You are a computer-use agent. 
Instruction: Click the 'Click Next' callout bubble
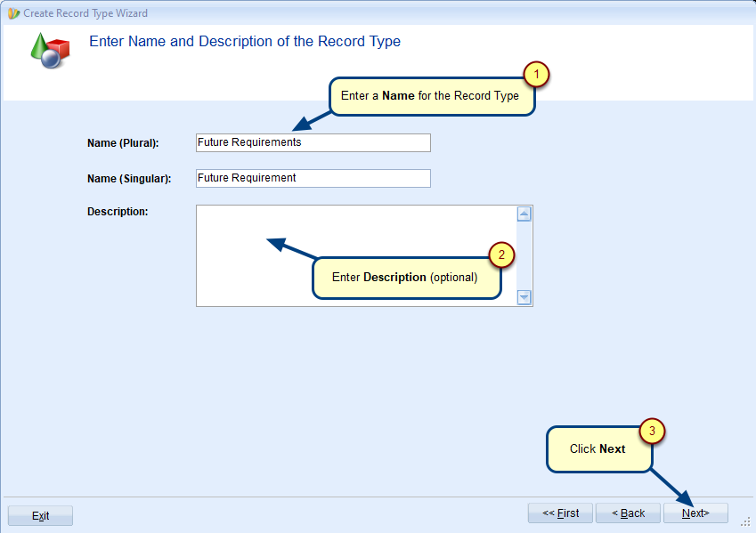pyautogui.click(x=597, y=449)
